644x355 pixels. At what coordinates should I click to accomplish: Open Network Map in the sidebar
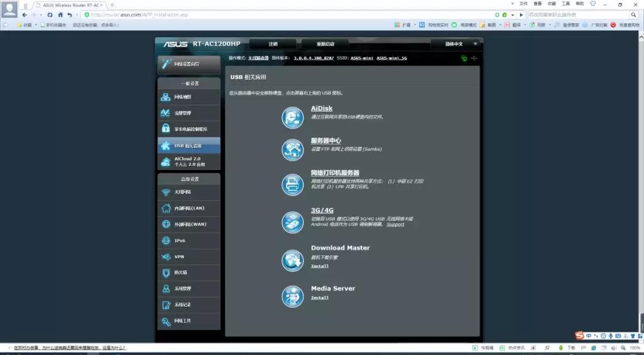pyautogui.click(x=189, y=97)
